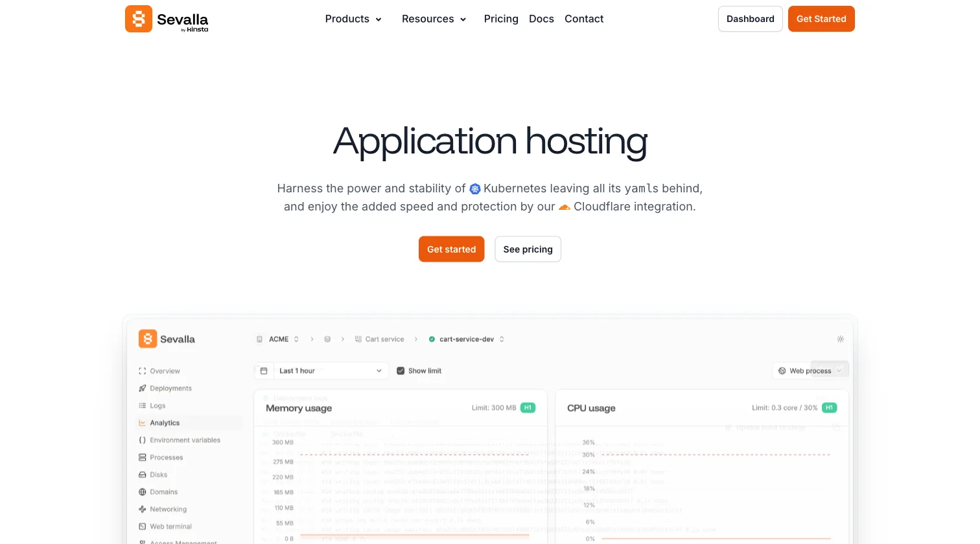Uncheck the Show limit checkbox
The height and width of the screenshot is (544, 980).
(x=401, y=371)
